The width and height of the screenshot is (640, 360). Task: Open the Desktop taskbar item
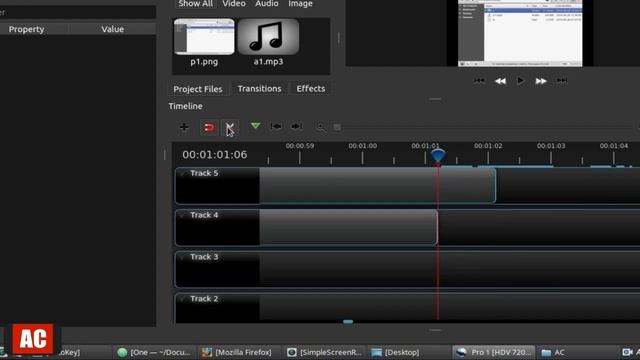395,352
